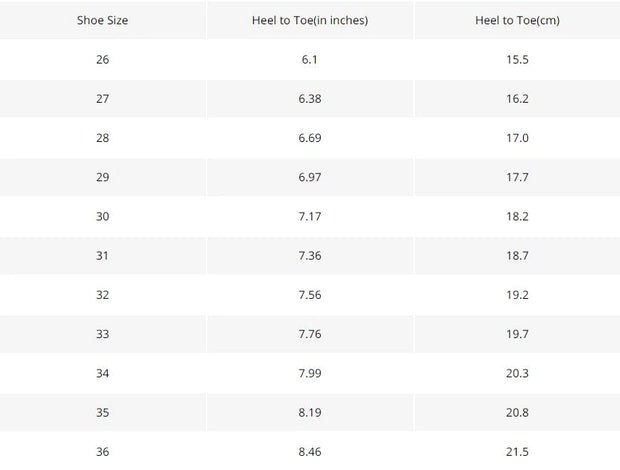The image size is (620, 470).
Task: Select shoe size 32 cell
Action: [102, 295]
